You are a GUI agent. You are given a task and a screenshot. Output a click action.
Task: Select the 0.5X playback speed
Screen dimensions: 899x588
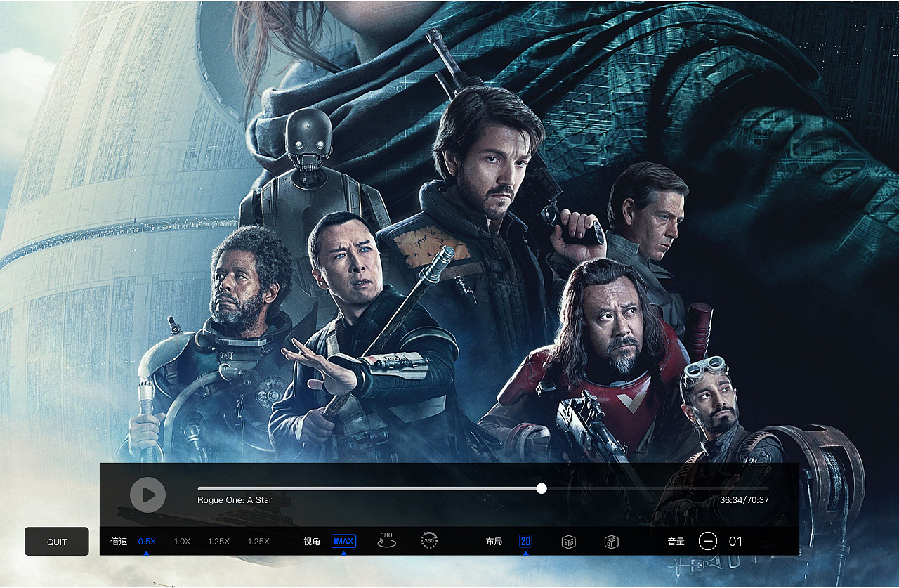click(147, 542)
